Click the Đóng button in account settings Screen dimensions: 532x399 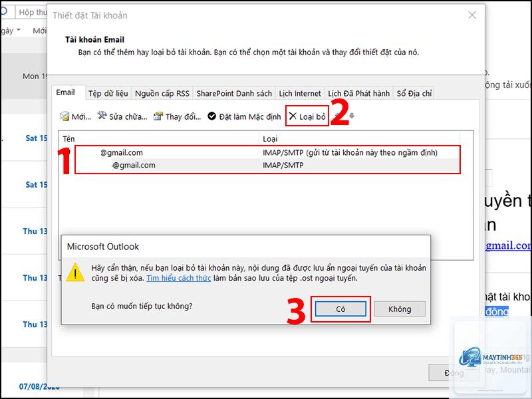point(454,373)
